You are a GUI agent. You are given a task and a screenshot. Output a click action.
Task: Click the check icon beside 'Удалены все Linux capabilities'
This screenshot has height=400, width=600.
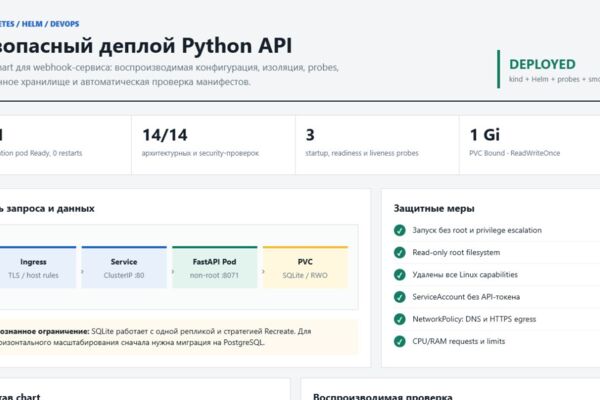click(x=399, y=274)
